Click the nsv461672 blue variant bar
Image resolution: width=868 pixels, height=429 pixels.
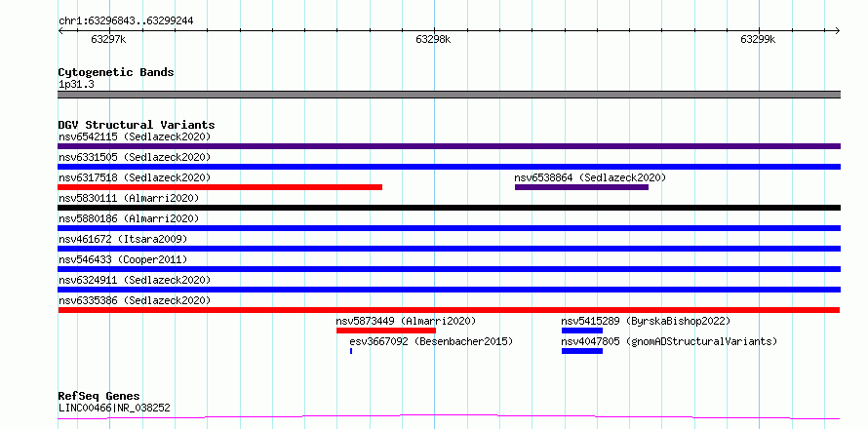click(449, 249)
